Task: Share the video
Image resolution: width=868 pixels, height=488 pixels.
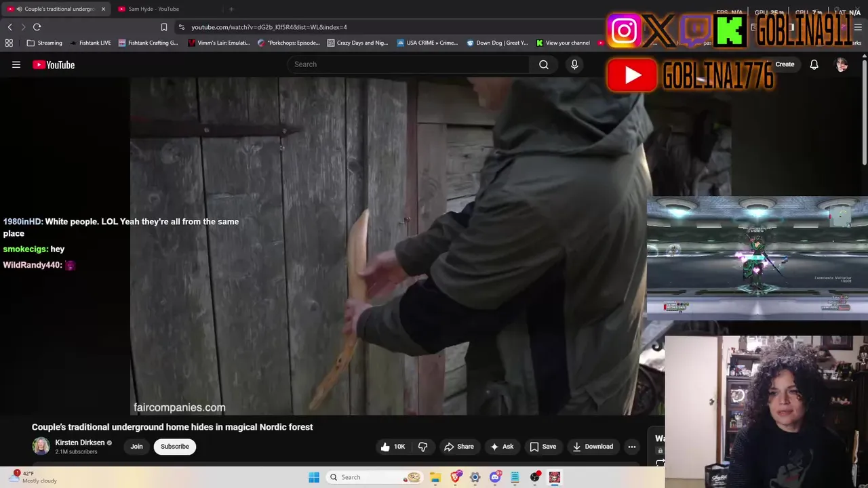Action: tap(459, 447)
